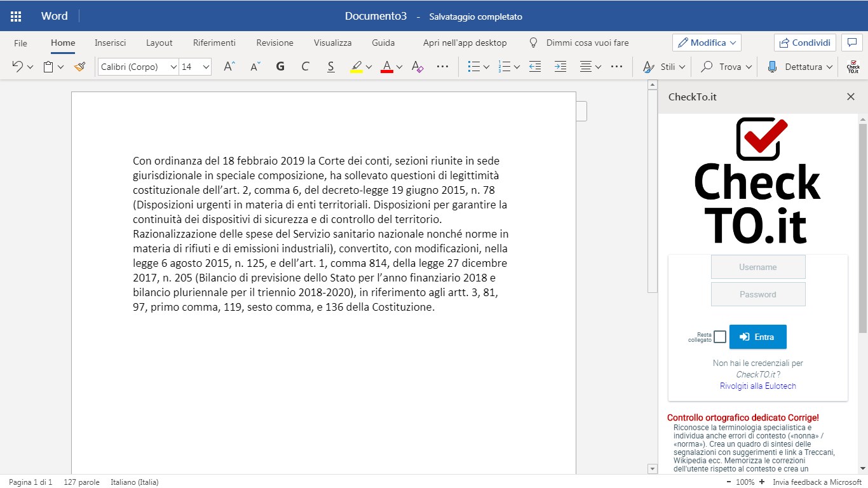Zoom out with the minus icon

pos(729,482)
